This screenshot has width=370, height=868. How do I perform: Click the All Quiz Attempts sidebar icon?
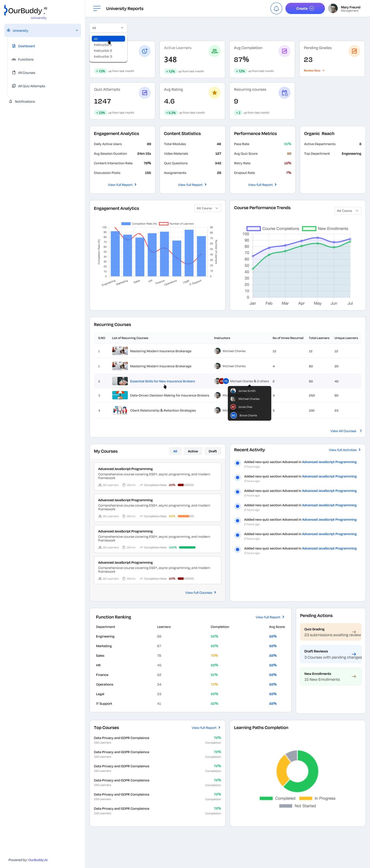pos(14,86)
